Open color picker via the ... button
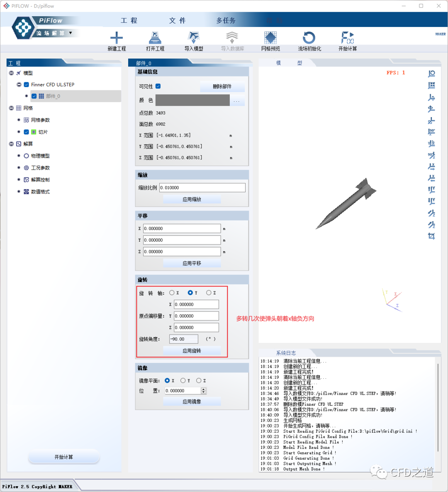Screen dimensions: 448x492 (x=237, y=100)
